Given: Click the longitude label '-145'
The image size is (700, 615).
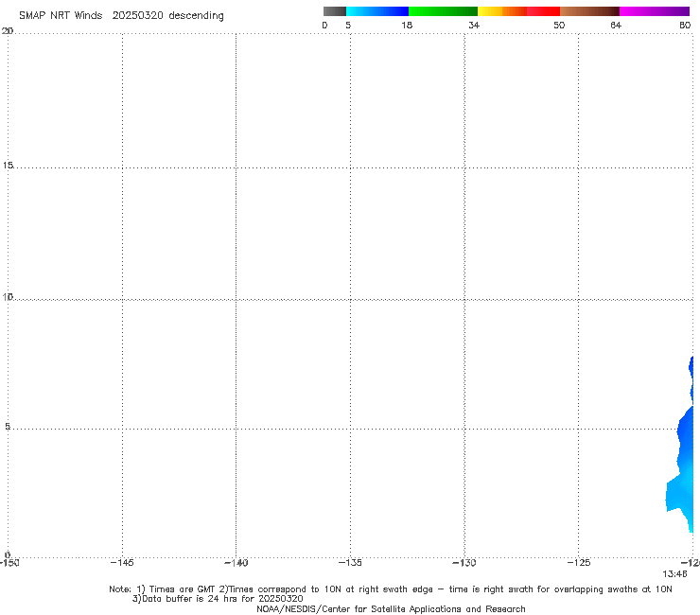Looking at the screenshot, I should tap(122, 563).
